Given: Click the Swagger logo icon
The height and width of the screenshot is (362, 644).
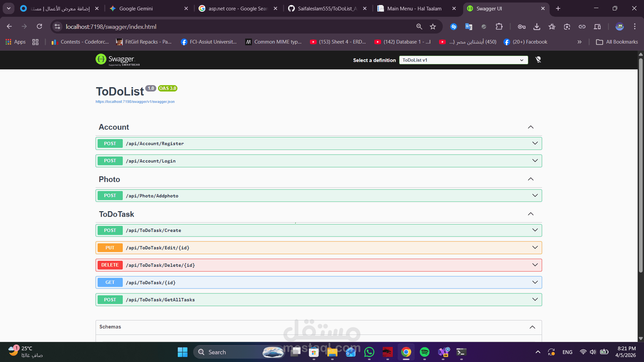Looking at the screenshot, I should 101,59.
